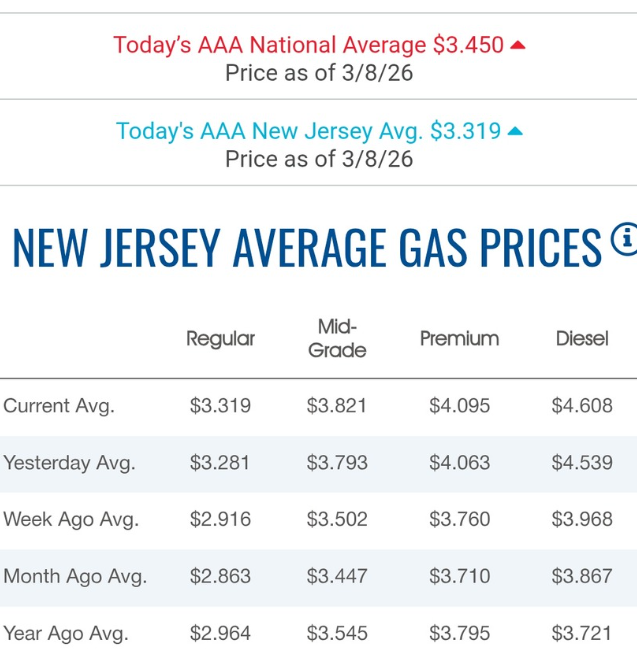Image resolution: width=637 pixels, height=657 pixels.
Task: Click the Week Ago Avg. row label
Action: 71,519
